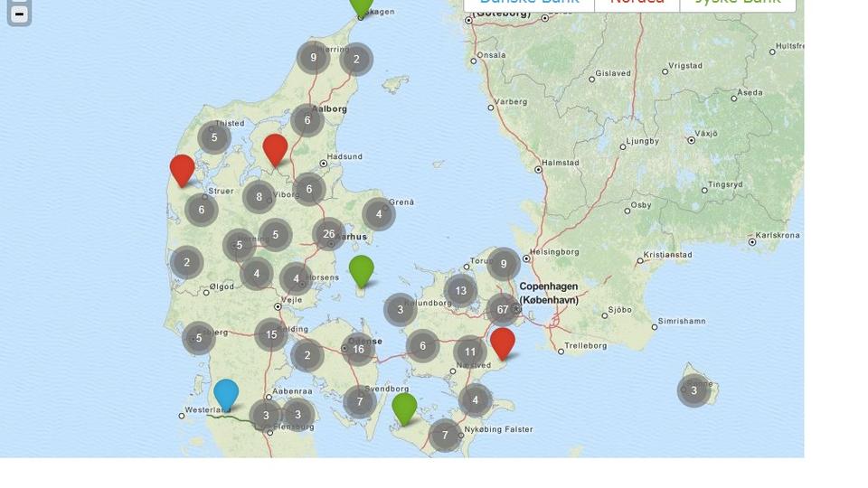
Task: Expand the cluster of 26 near Aarhus
Action: coord(329,233)
